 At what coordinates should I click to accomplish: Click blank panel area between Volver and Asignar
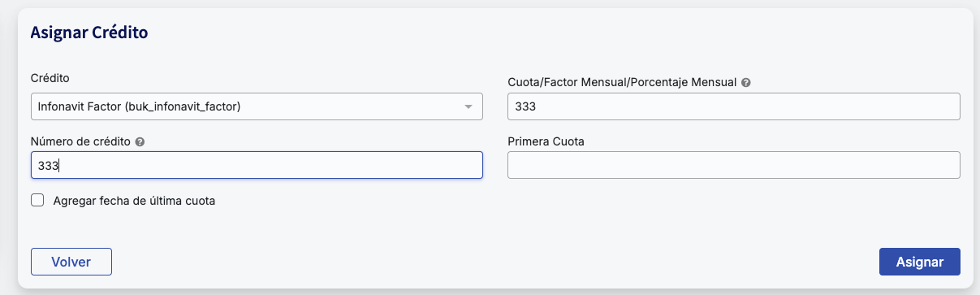495,262
